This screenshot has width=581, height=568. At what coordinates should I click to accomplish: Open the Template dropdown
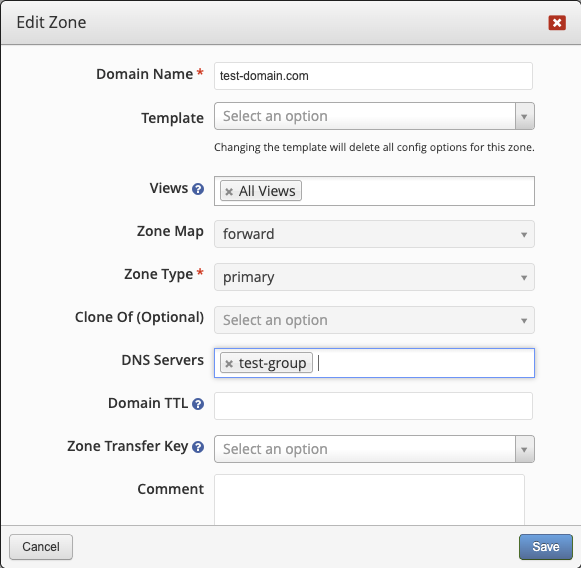point(374,116)
